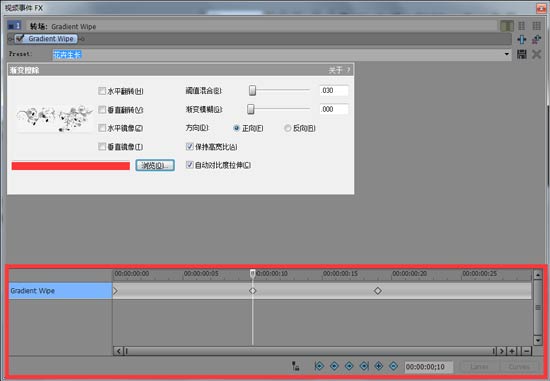550x381 pixels.
Task: Click the playhead handle on the time ruler
Action: pos(253,273)
